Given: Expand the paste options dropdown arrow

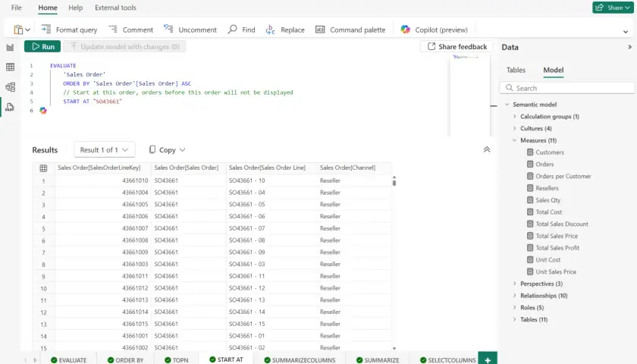Looking at the screenshot, I should pyautogui.click(x=27, y=30).
